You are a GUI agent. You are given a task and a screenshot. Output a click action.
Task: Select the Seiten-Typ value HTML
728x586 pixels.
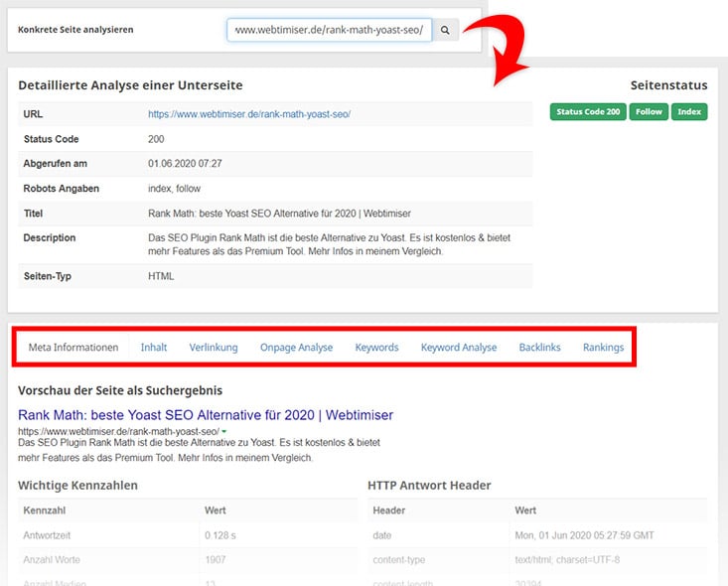point(161,276)
